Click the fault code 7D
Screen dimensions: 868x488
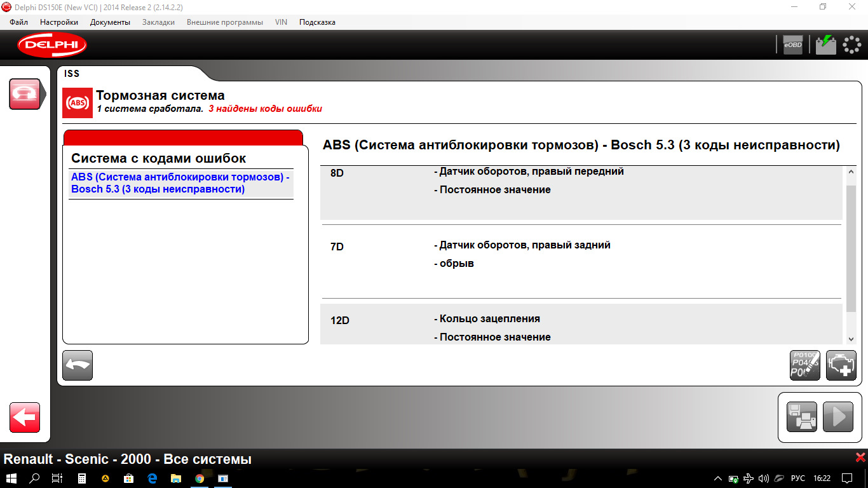[x=337, y=247]
